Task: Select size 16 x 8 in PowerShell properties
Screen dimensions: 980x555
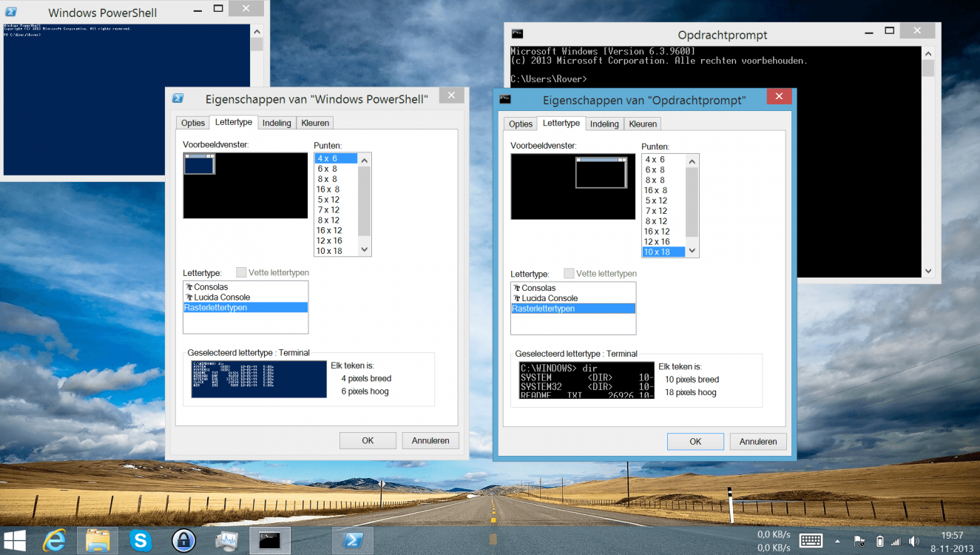Action: click(x=336, y=189)
